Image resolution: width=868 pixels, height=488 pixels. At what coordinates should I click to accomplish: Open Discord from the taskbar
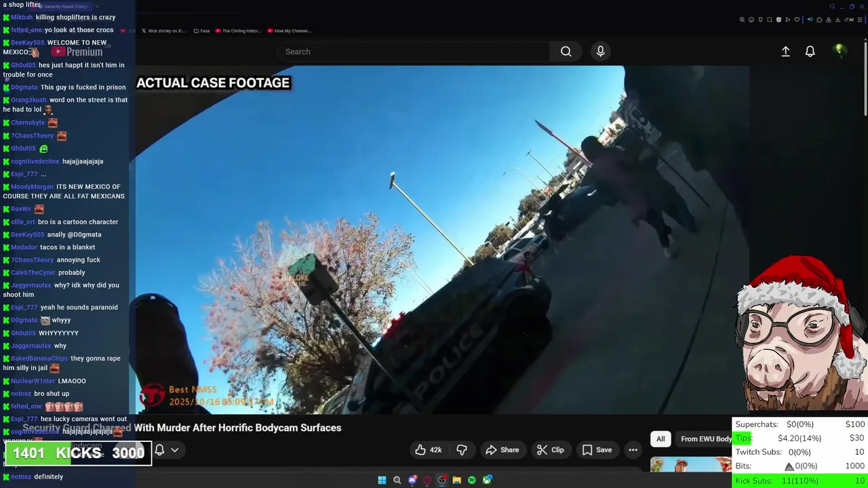click(x=412, y=481)
